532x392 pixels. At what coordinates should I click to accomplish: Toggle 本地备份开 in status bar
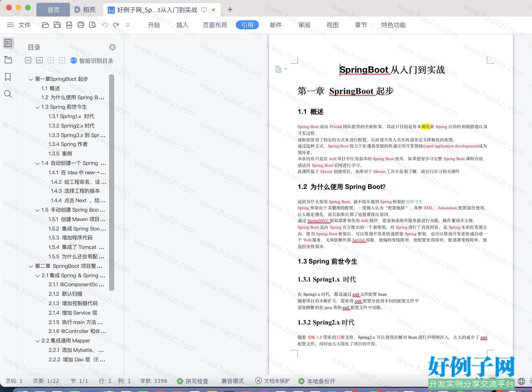317,381
